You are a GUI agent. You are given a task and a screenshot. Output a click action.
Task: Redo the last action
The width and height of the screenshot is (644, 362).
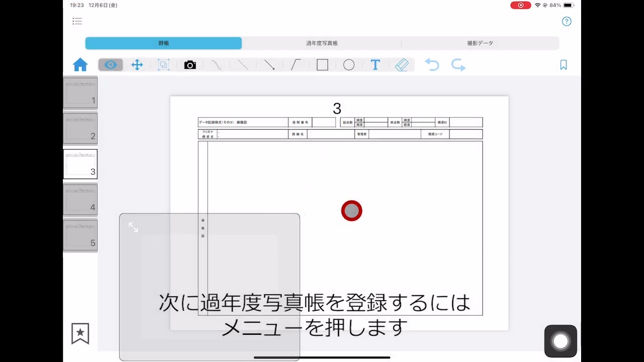(458, 65)
